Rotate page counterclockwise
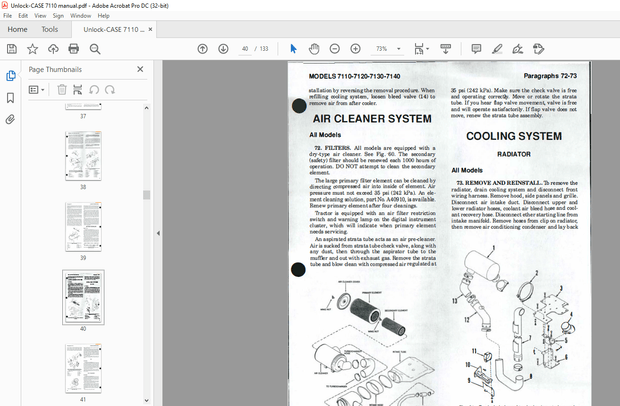 [94, 90]
